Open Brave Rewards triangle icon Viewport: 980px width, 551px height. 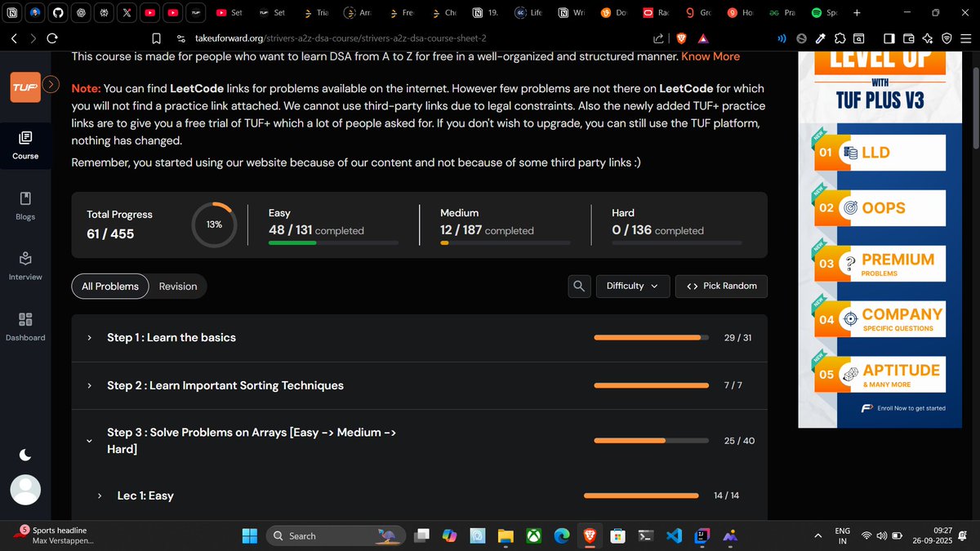click(x=704, y=38)
